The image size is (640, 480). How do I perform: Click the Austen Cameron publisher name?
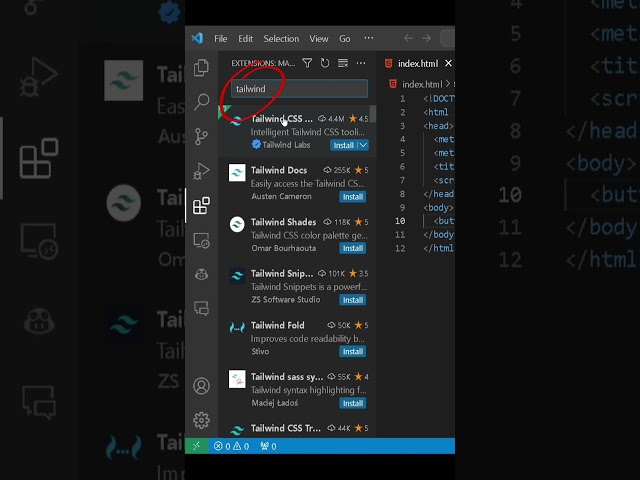[x=281, y=196]
